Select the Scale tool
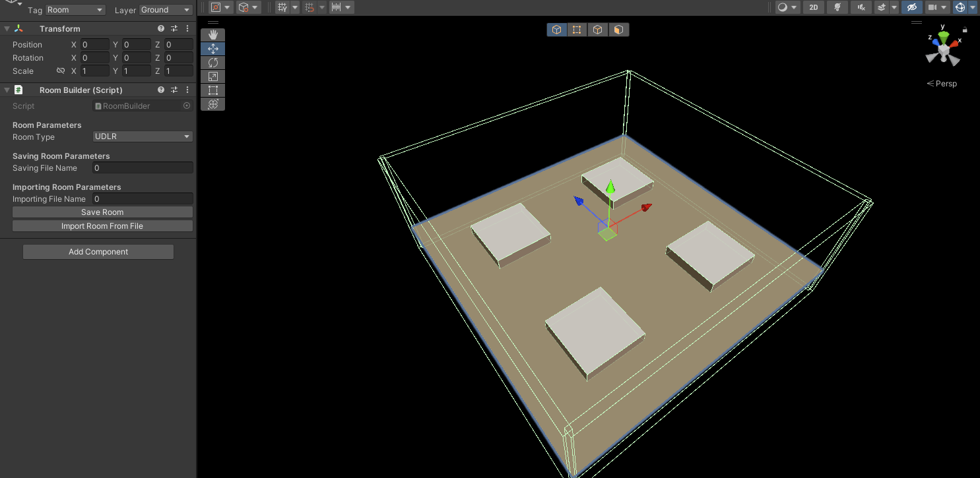Screen dimensions: 980x478 tap(212, 76)
